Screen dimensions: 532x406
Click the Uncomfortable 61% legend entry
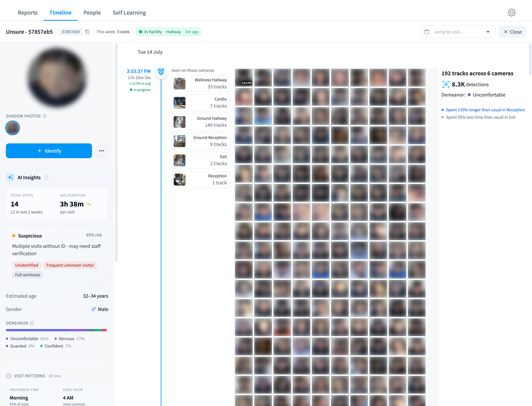(x=27, y=339)
